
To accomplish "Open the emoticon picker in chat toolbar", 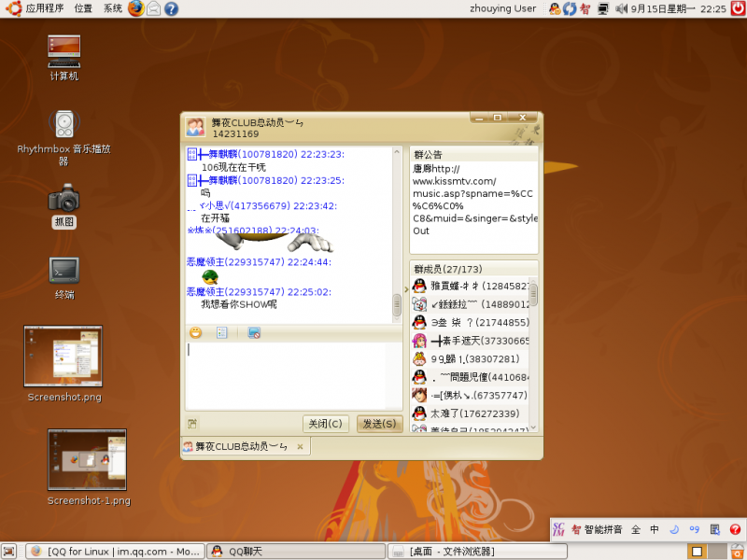I will [x=195, y=333].
